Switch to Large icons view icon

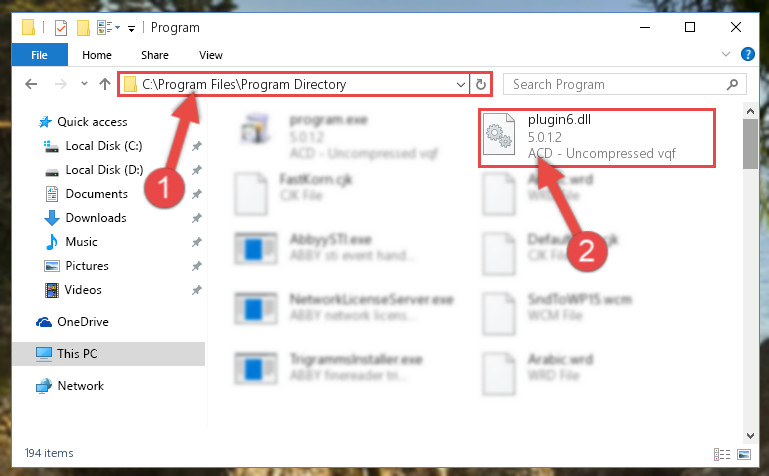tap(743, 454)
